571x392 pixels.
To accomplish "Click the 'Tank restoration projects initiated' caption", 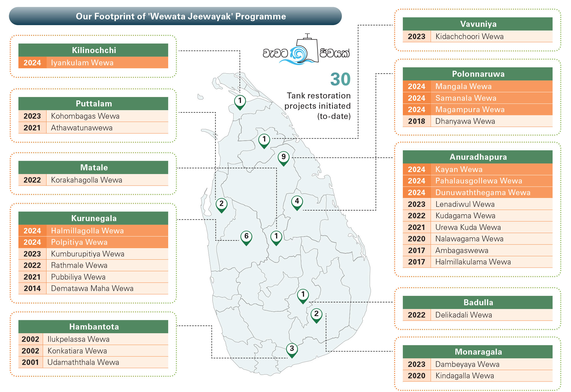I will [x=317, y=106].
